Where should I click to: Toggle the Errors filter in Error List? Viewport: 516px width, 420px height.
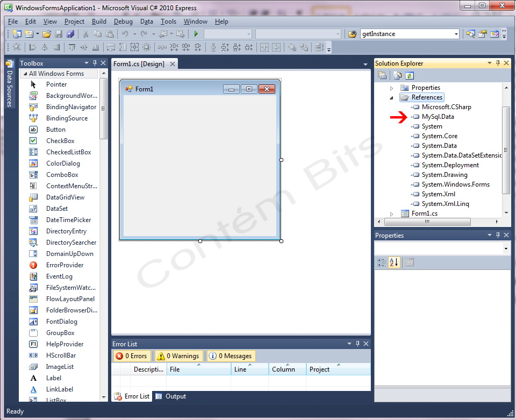click(132, 356)
